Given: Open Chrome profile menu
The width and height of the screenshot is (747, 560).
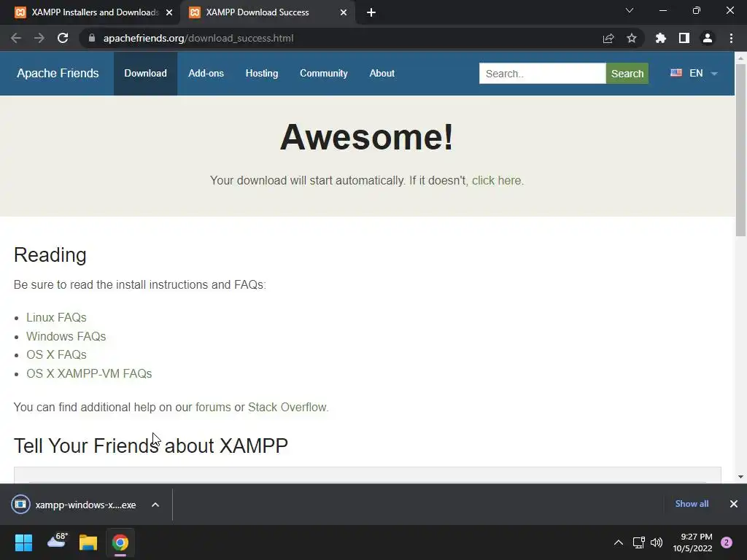Looking at the screenshot, I should [x=708, y=38].
